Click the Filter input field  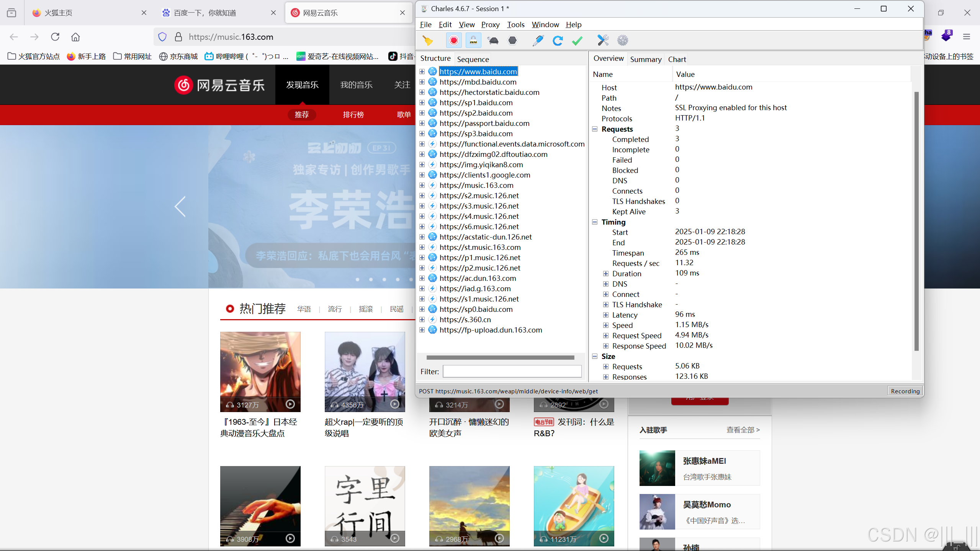512,371
